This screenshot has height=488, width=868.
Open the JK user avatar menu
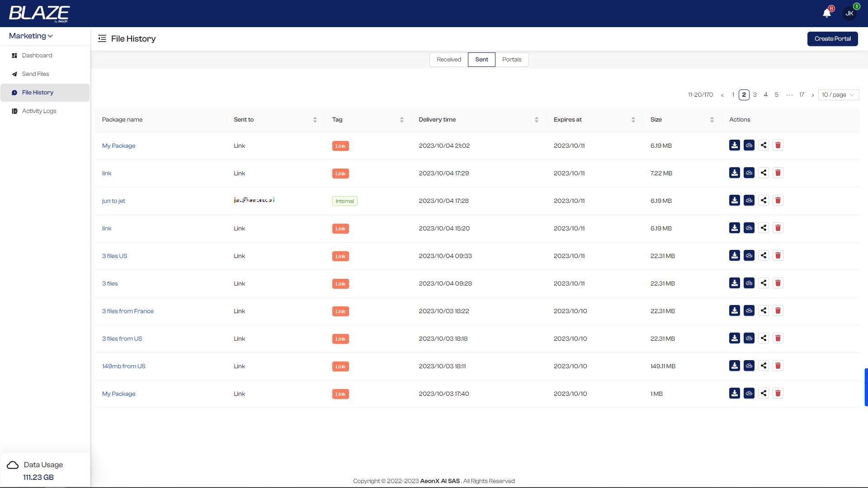849,13
